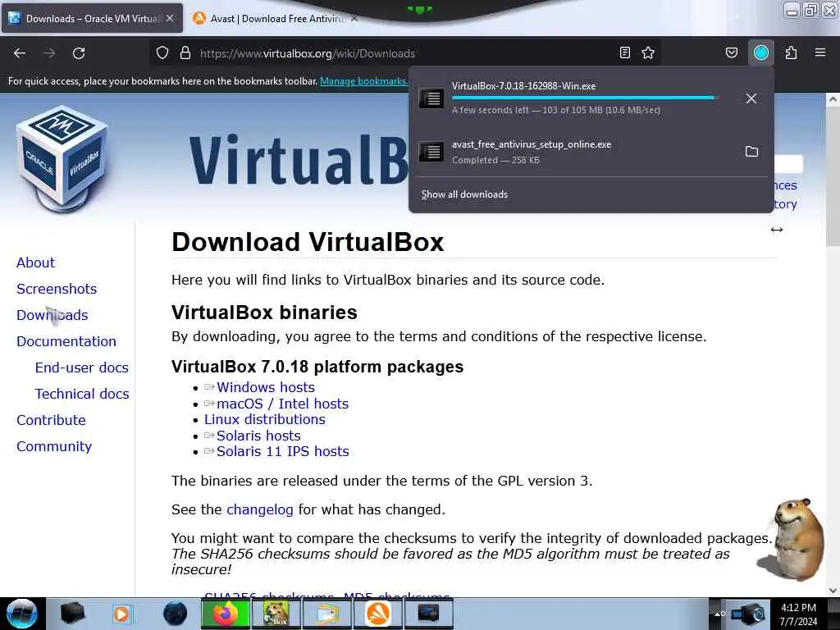The width and height of the screenshot is (840, 630).
Task: Click the media player taskbar icon
Action: [x=121, y=614]
